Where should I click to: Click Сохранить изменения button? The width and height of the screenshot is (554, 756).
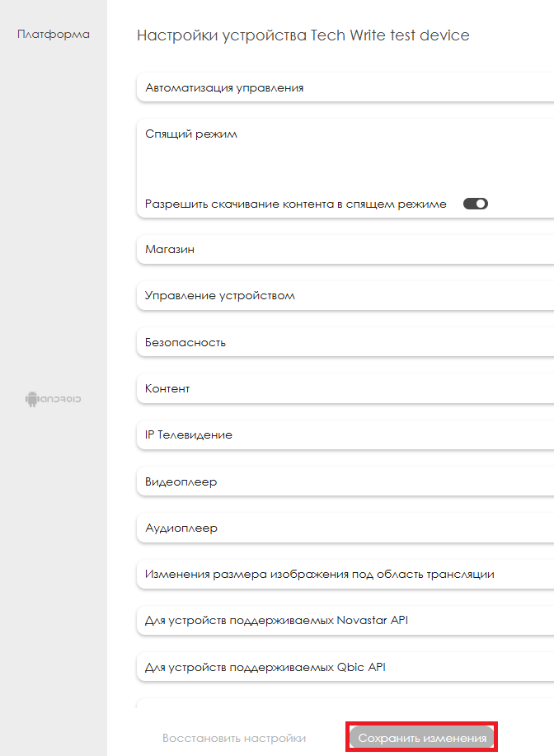[x=422, y=738]
